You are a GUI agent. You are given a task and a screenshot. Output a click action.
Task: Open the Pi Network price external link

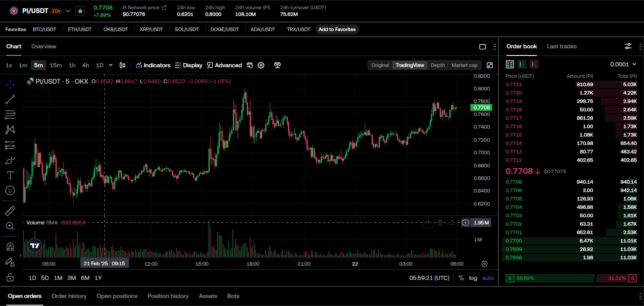164,8
